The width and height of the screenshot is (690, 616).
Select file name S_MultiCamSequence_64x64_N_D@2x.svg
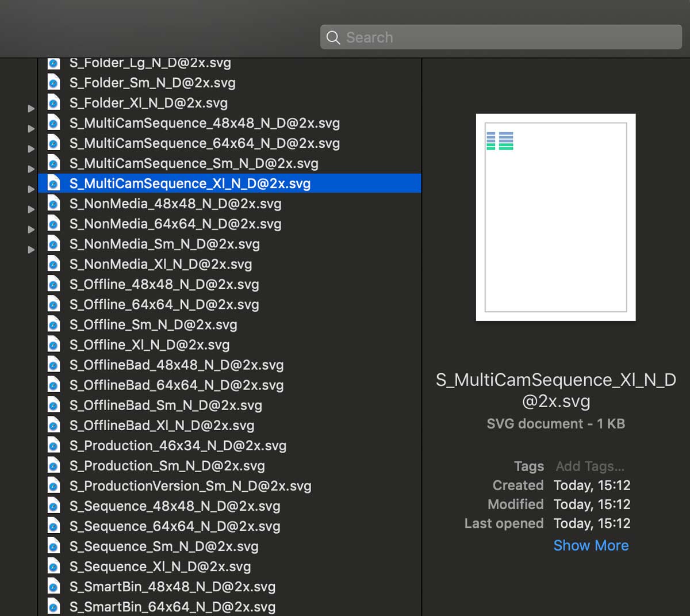(x=205, y=143)
